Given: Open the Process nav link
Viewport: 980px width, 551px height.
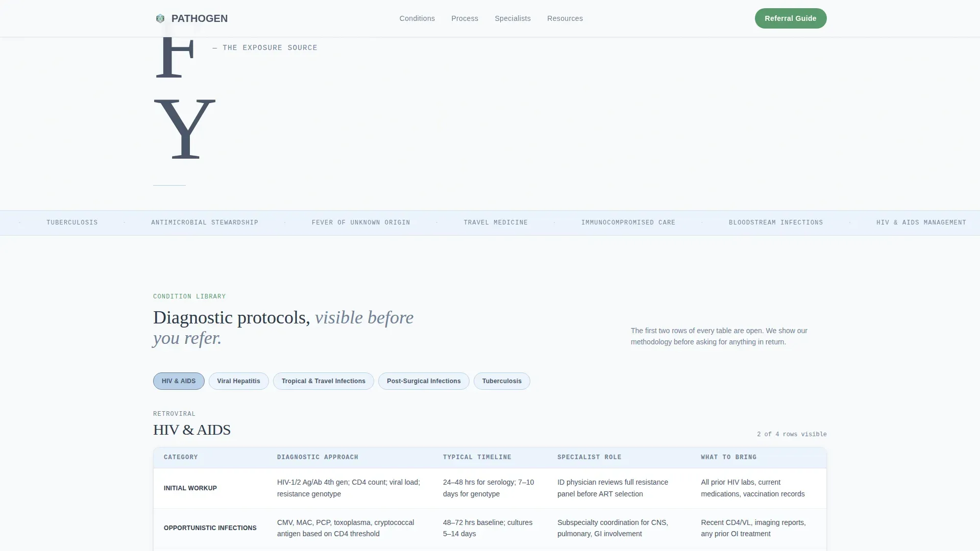Looking at the screenshot, I should [464, 18].
